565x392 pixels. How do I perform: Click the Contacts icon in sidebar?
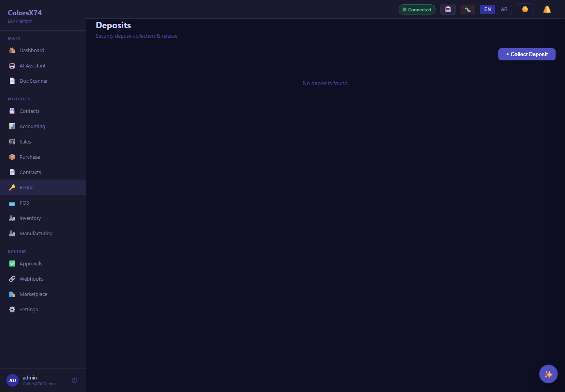[12, 111]
